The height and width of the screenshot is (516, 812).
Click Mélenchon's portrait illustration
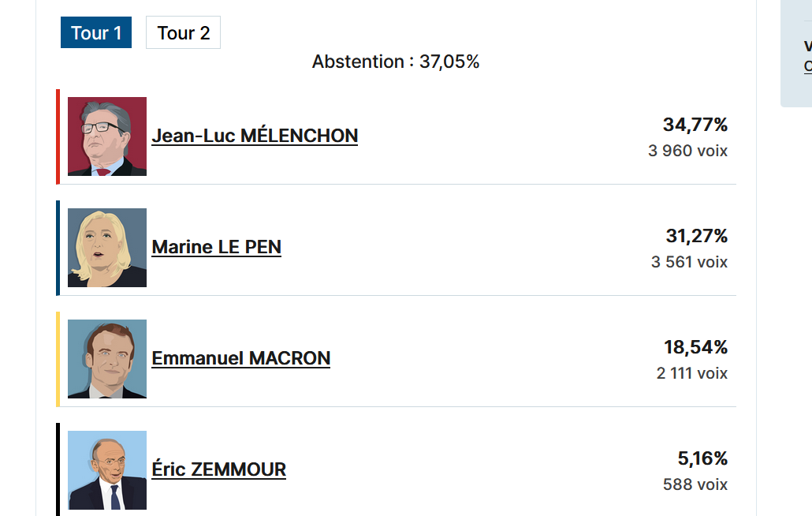107,136
